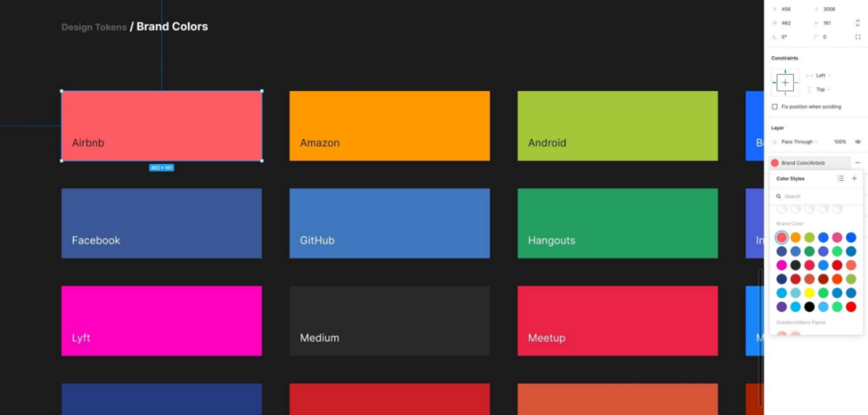Click the constrain proportions link icon
The height and width of the screenshot is (415, 868).
pos(858,23)
